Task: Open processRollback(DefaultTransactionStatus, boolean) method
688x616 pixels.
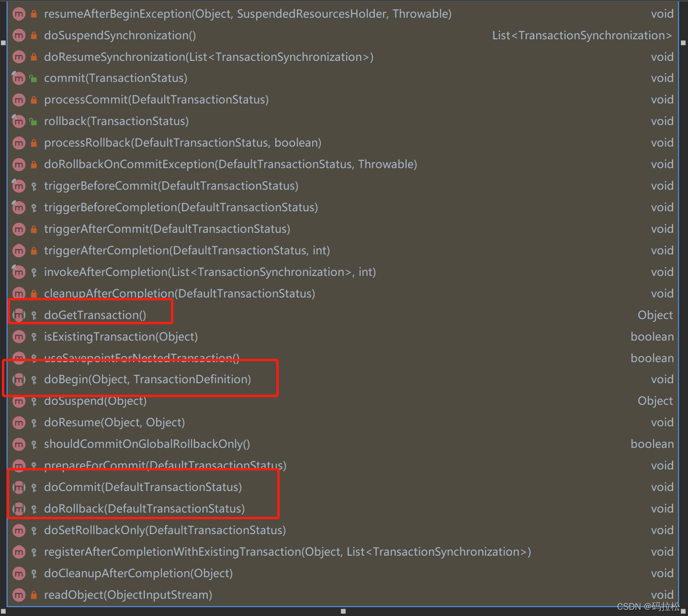Action: [182, 143]
